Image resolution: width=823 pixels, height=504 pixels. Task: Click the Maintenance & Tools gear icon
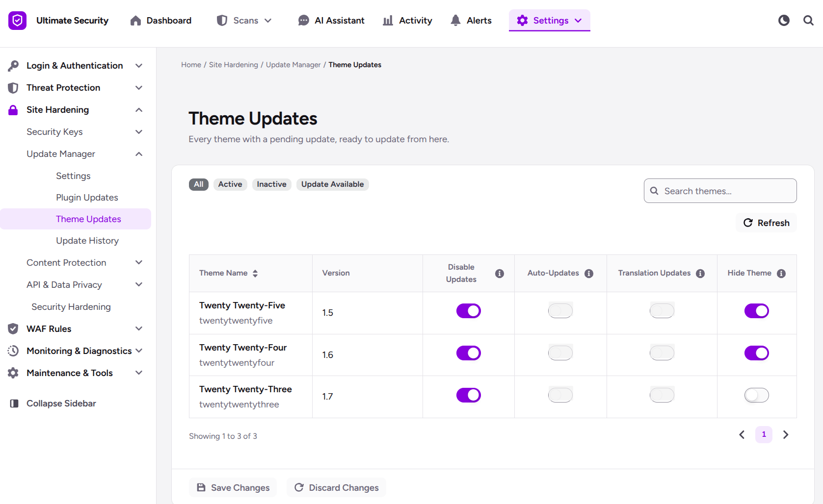[13, 373]
